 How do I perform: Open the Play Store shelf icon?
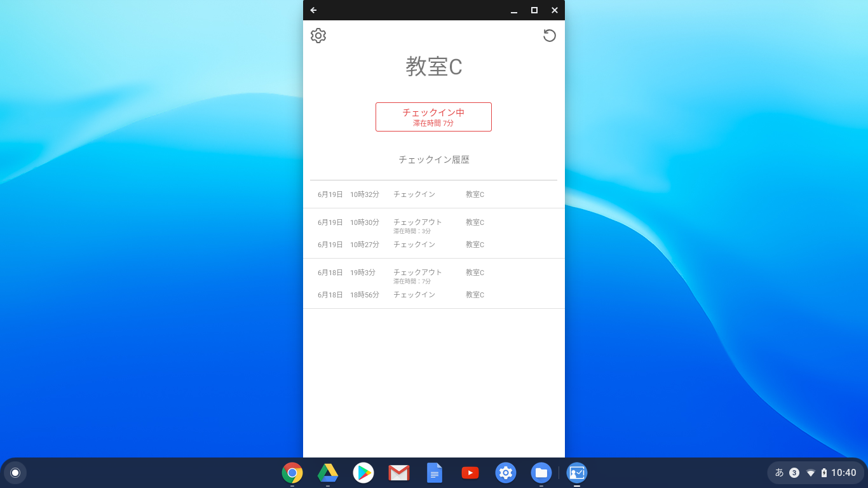[x=363, y=473]
